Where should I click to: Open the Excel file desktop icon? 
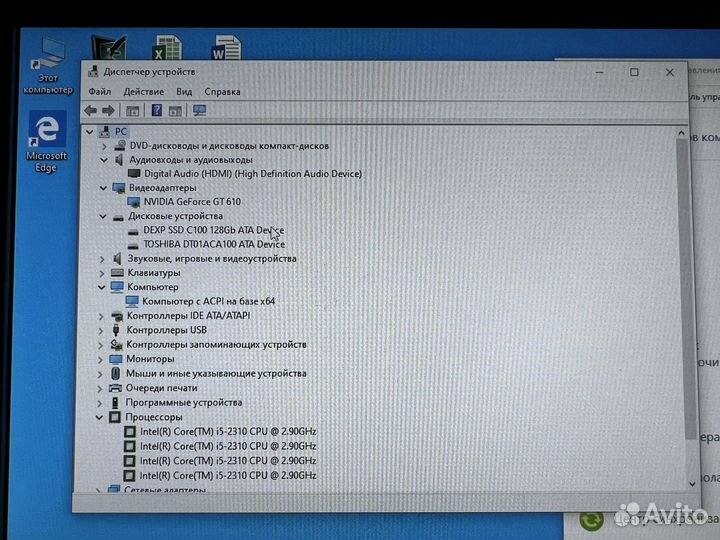coord(167,48)
